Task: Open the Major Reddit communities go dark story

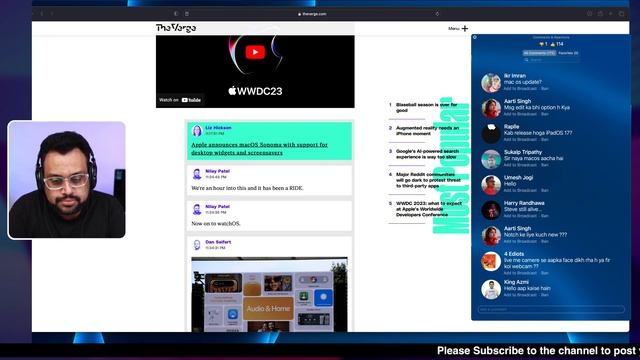Action: point(429,180)
